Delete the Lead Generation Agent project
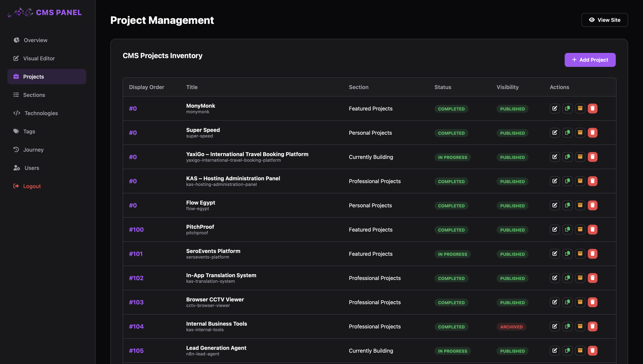 click(592, 351)
